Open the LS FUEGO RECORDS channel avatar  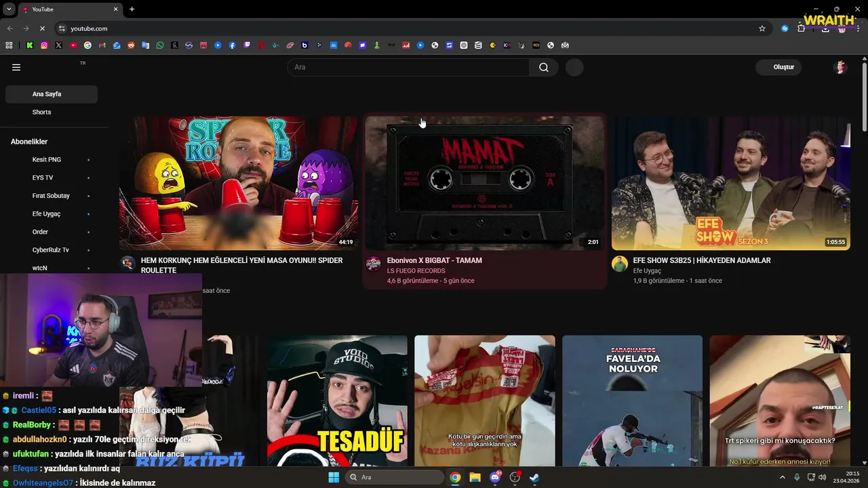coord(374,264)
